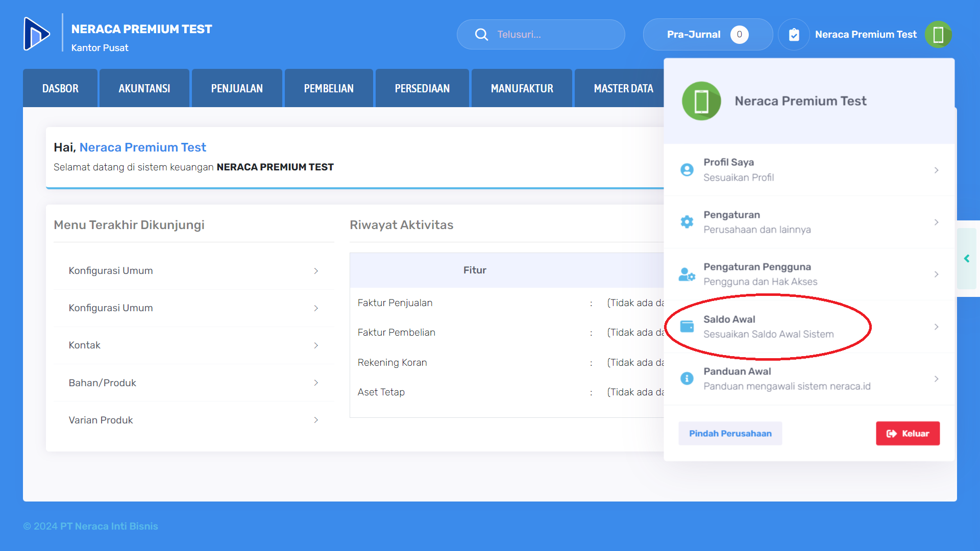Click the Neraca Premium Test user name in header
Viewport: 980px width, 551px height.
(866, 34)
